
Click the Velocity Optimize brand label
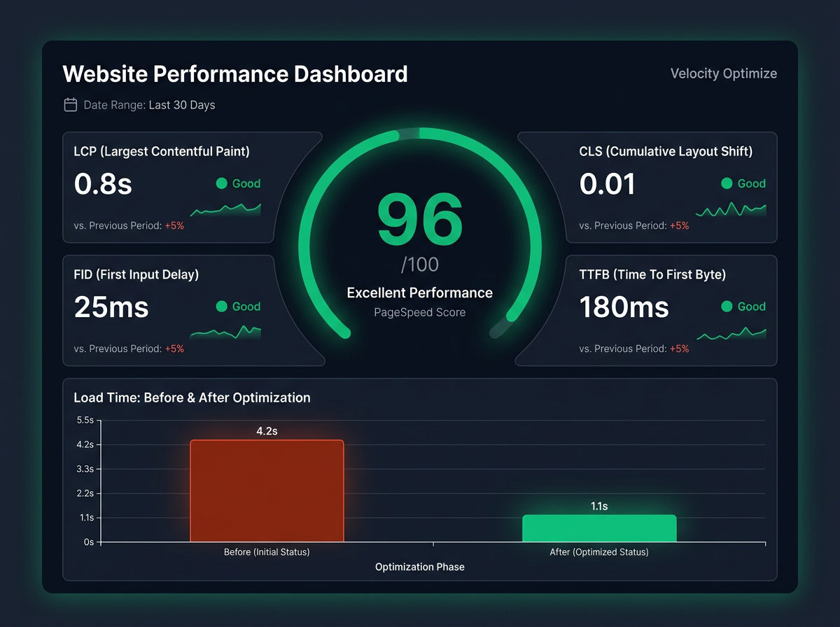point(723,73)
